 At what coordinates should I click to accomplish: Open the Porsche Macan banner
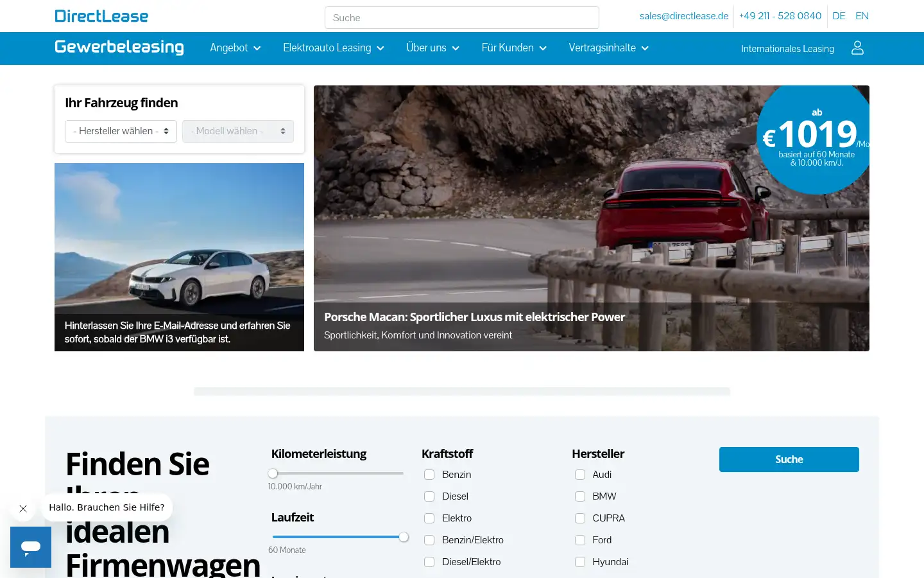[x=592, y=218]
